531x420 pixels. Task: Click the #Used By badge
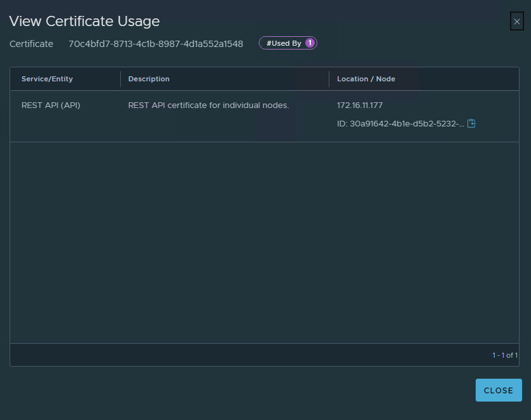tap(284, 43)
